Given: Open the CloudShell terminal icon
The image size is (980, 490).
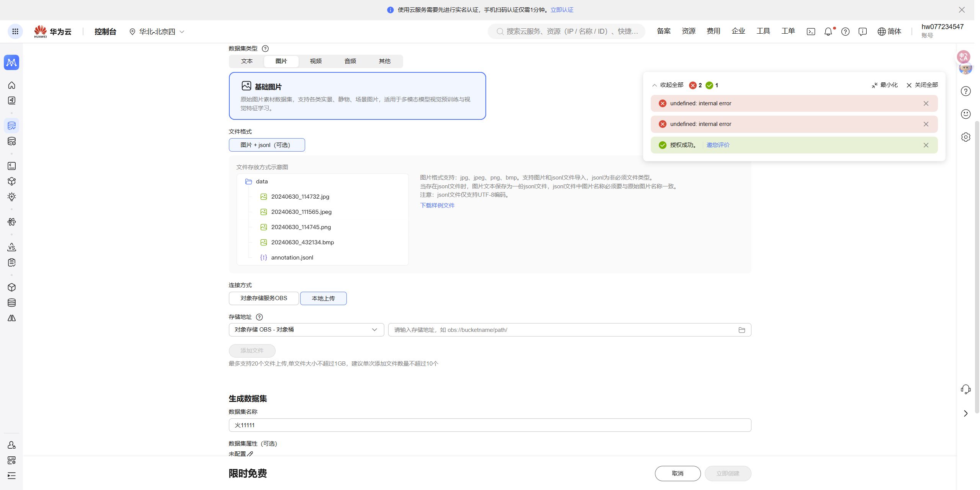Looking at the screenshot, I should pyautogui.click(x=811, y=31).
